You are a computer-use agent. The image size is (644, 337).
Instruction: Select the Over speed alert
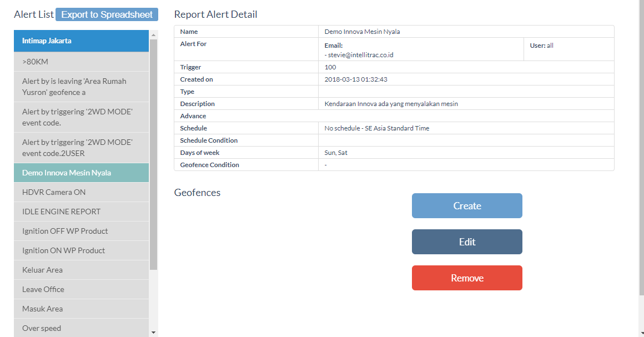(81, 328)
